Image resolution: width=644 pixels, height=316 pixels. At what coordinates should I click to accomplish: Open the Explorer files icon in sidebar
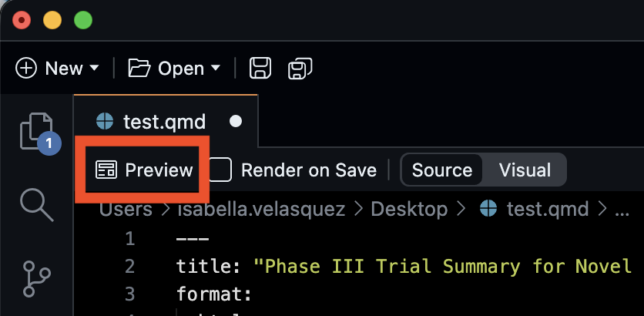pyautogui.click(x=35, y=129)
